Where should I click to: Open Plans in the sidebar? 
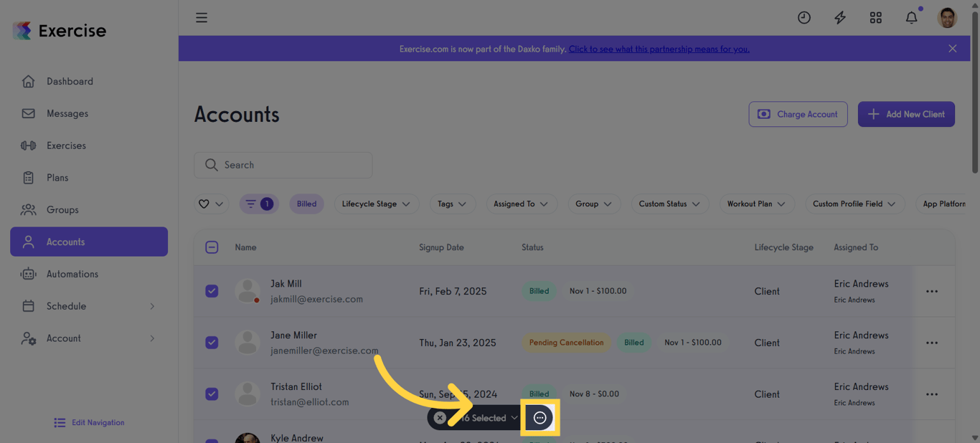(89, 178)
